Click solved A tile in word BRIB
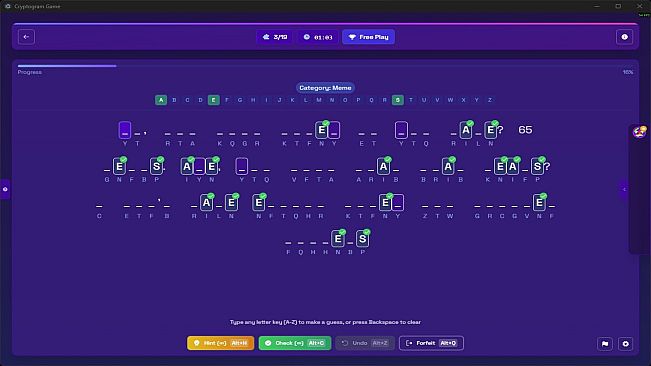651x366 pixels. [x=448, y=166]
